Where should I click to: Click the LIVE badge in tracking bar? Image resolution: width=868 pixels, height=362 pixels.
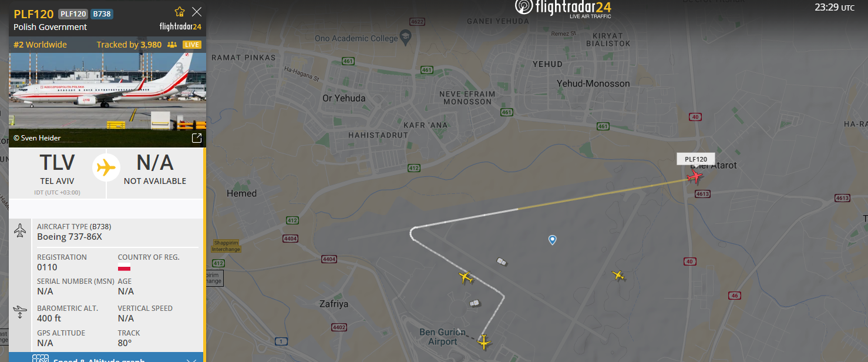pos(192,45)
